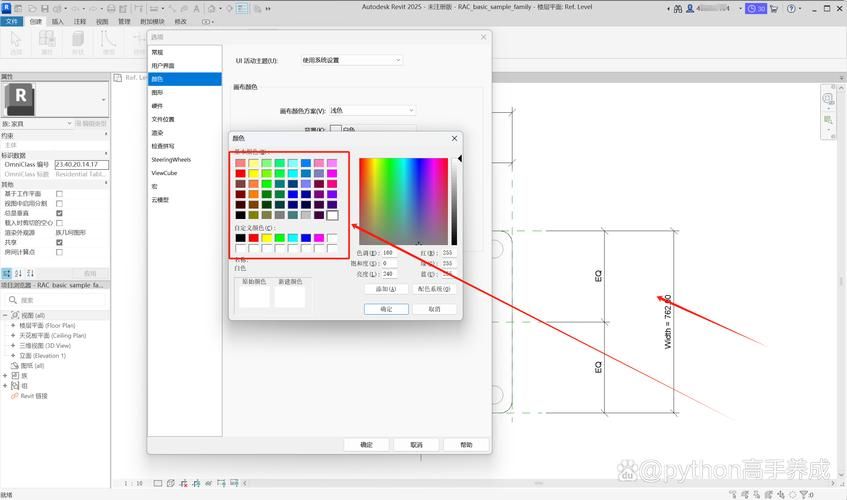
Task: Click the Revit R logo in title bar
Action: [x=6, y=8]
